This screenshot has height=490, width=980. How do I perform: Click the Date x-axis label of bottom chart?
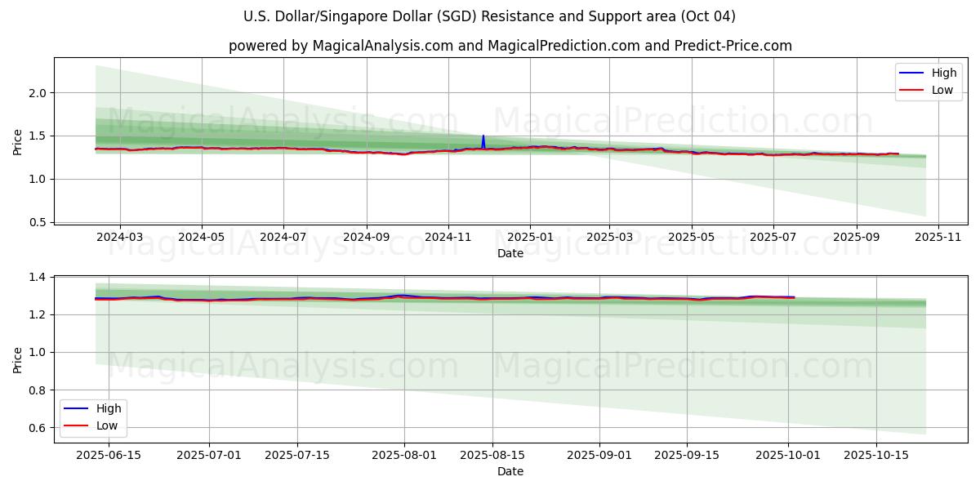[x=510, y=472]
